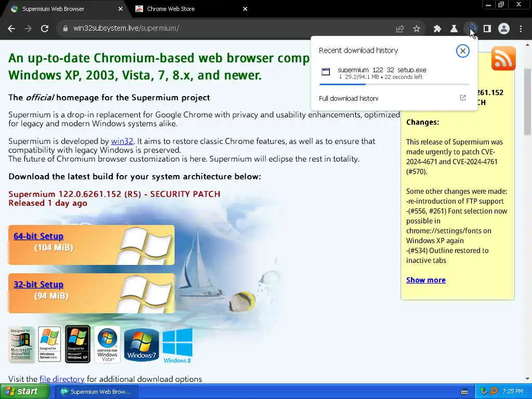Switch to the Supermium Web Browser tab

(x=64, y=9)
